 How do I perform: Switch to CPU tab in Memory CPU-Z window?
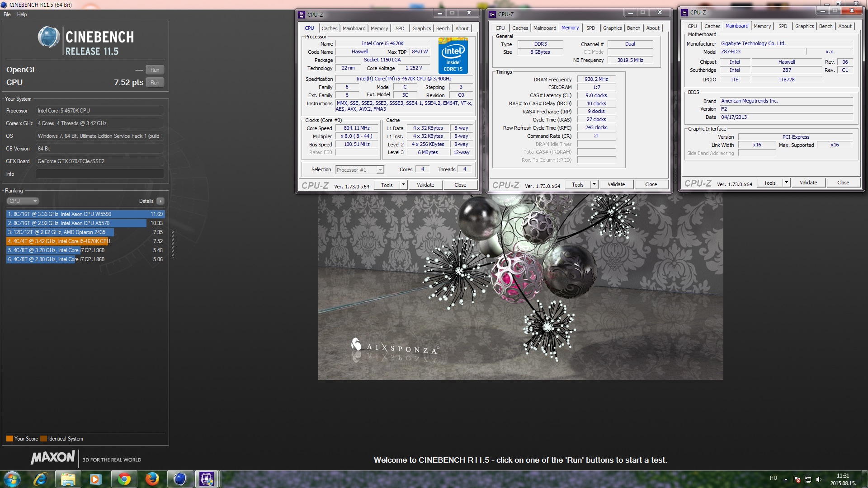(500, 28)
